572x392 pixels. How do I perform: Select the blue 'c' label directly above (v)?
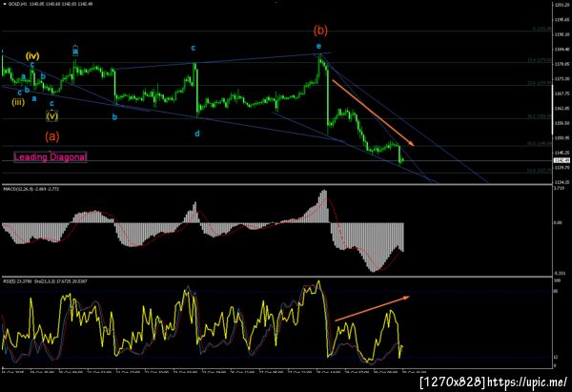click(x=51, y=104)
